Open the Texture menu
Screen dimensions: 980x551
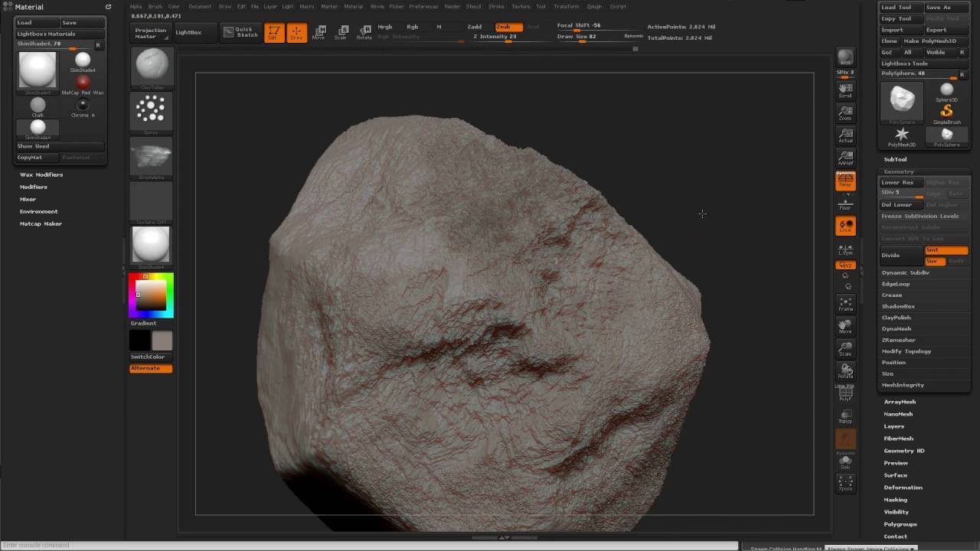coord(521,6)
